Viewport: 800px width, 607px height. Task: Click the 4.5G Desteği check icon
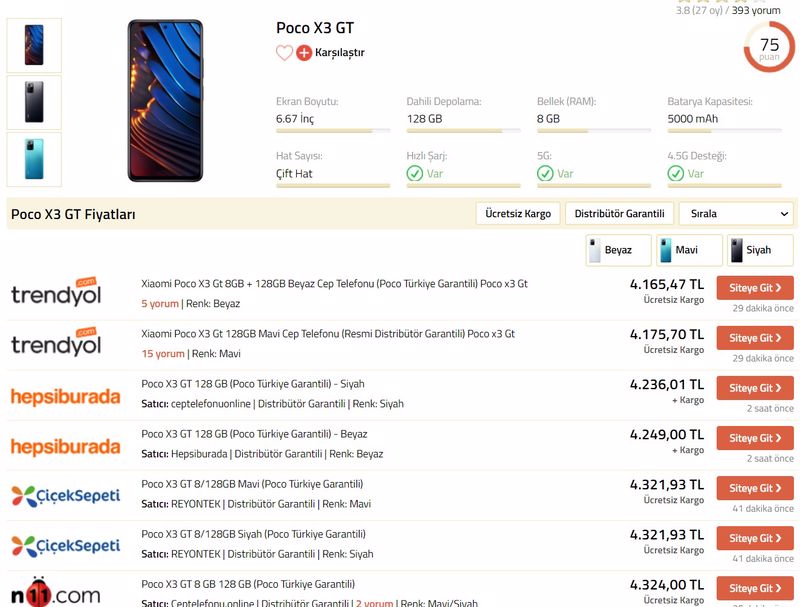coord(676,174)
